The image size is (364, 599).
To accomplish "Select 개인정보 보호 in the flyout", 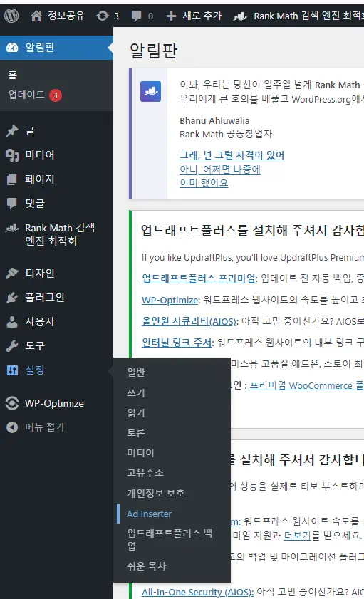I will 156,493.
